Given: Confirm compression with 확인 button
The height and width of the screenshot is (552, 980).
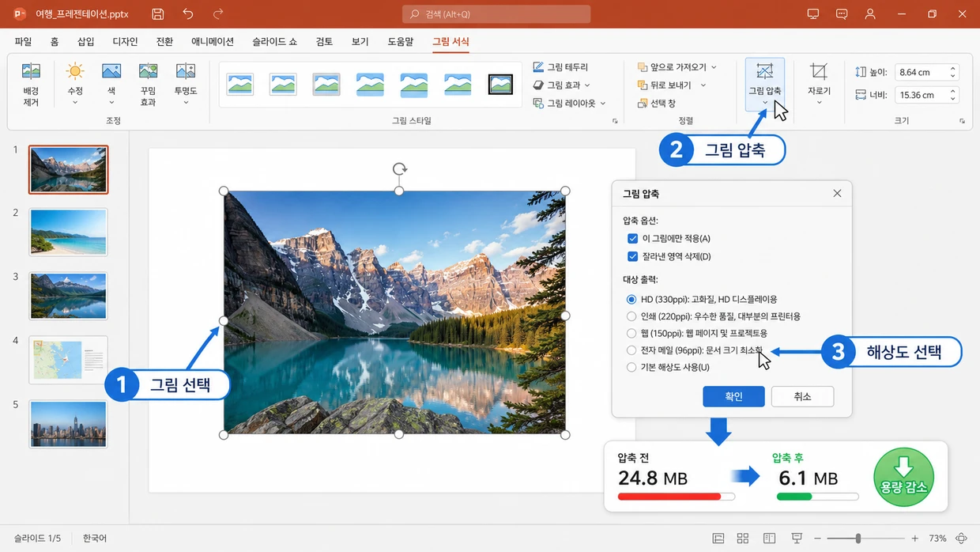Looking at the screenshot, I should [x=733, y=396].
